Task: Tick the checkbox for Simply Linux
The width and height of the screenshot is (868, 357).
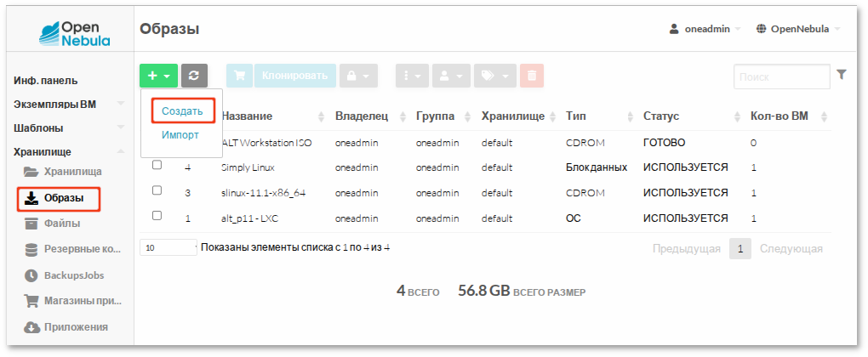Action: click(157, 165)
